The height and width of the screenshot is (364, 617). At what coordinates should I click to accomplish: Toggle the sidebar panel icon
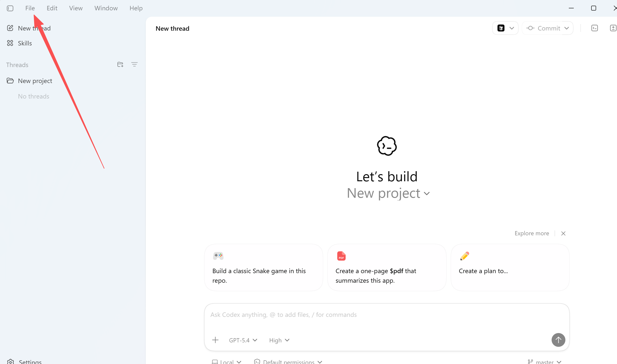(10, 8)
